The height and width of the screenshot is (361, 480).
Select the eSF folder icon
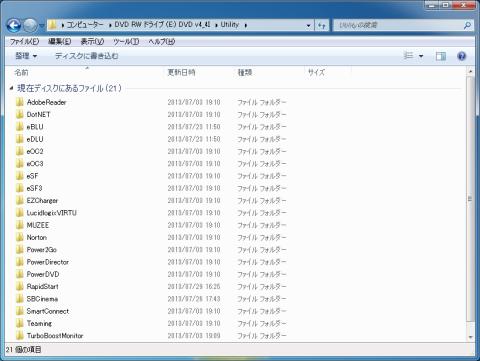[20, 176]
